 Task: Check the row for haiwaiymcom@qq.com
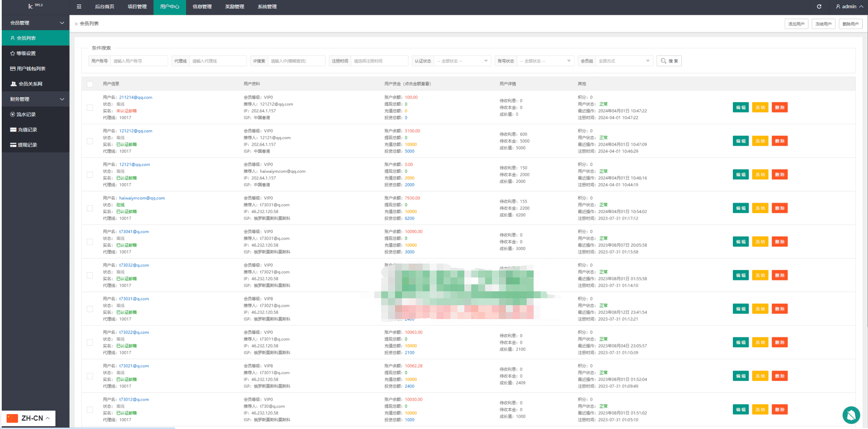click(x=90, y=208)
